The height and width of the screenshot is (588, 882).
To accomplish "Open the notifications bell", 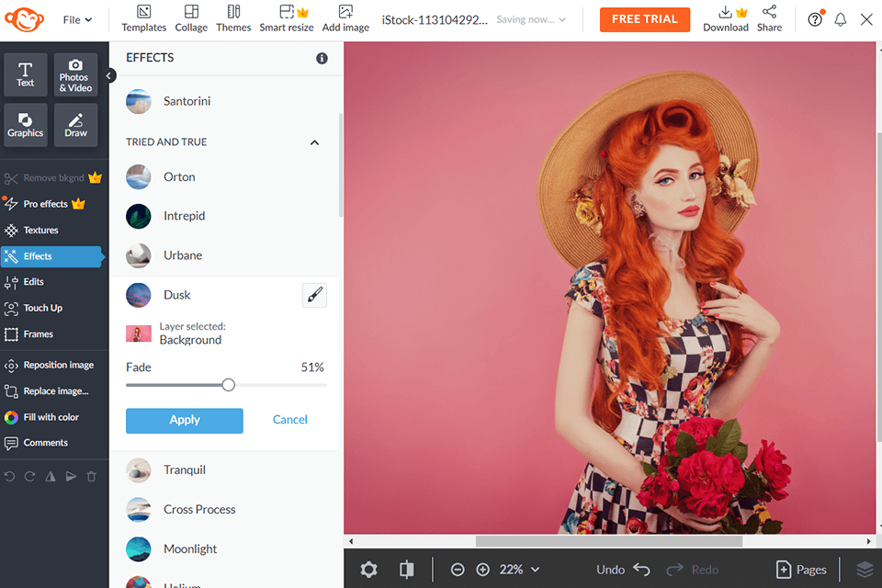I will click(x=840, y=19).
